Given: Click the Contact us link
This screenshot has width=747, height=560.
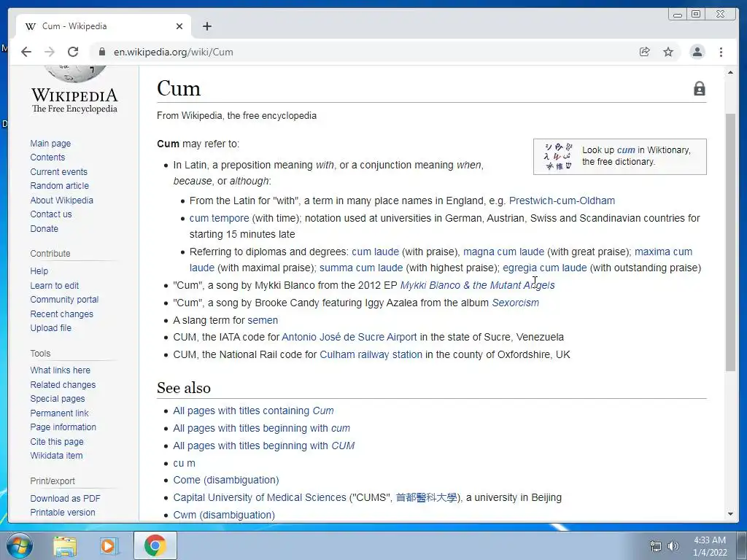Looking at the screenshot, I should pyautogui.click(x=51, y=214).
